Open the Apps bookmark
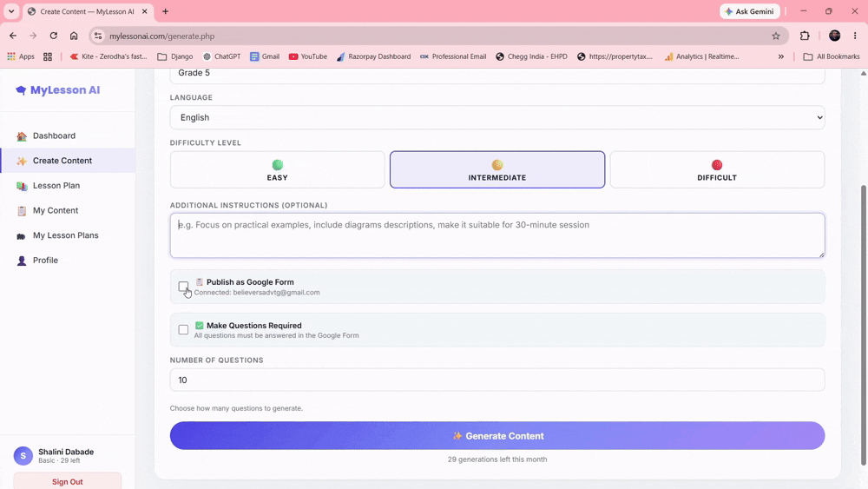This screenshot has height=489, width=868. click(x=21, y=56)
